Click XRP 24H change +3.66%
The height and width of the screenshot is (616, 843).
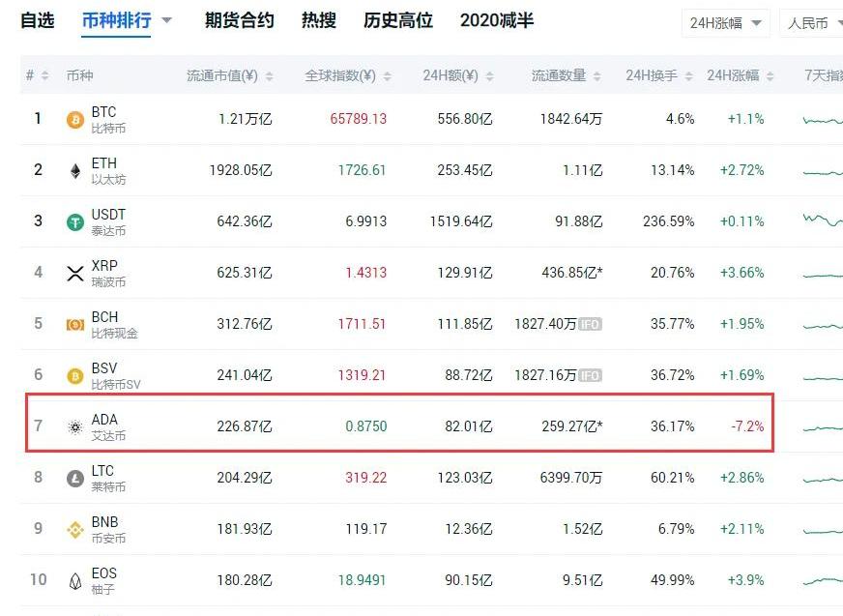741,273
